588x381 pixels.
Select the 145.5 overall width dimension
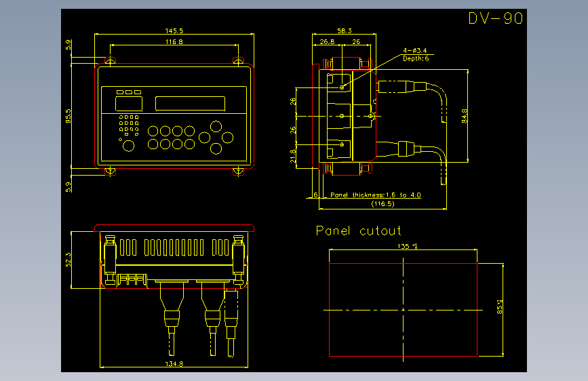coord(174,31)
